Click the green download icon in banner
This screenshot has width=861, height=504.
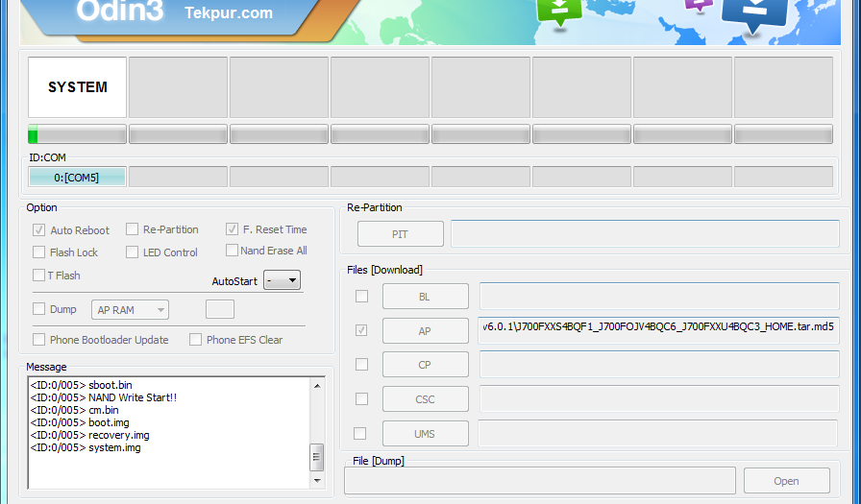(x=559, y=12)
